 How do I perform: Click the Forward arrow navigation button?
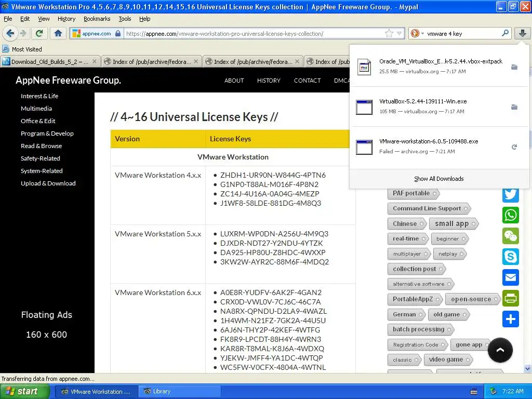click(23, 33)
